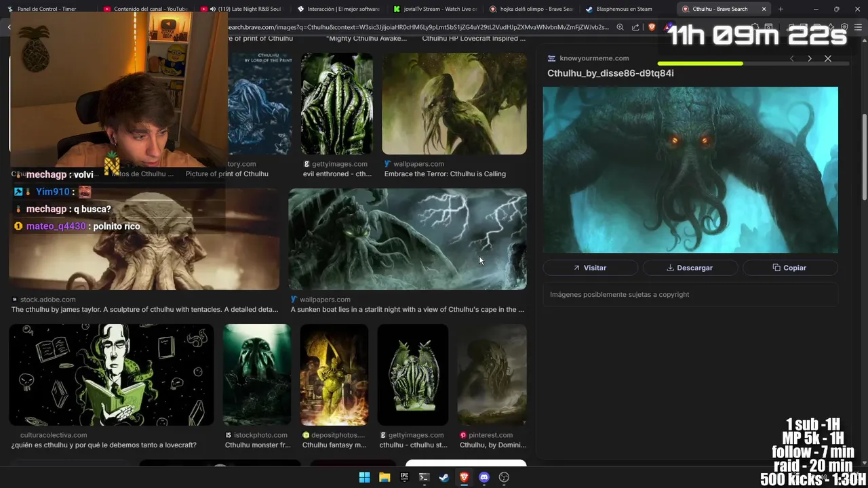The height and width of the screenshot is (488, 868).
Task: Close the Cthulhu - Brave Search tab
Action: click(764, 9)
